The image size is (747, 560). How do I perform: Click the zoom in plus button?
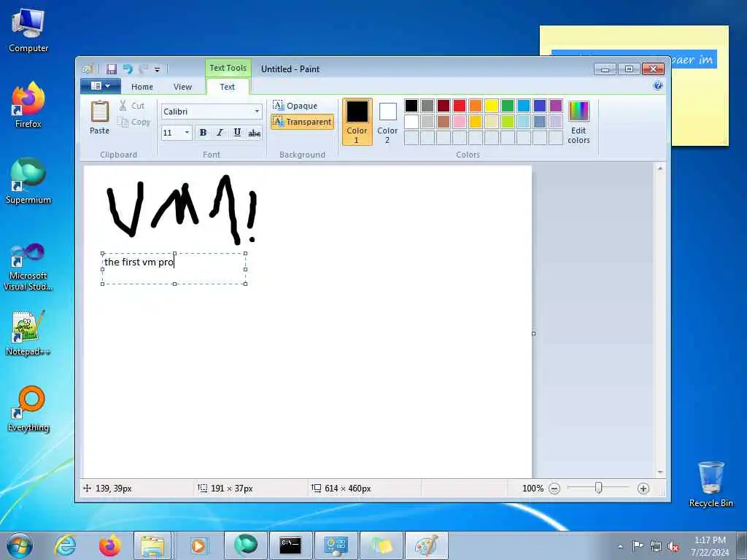click(643, 489)
